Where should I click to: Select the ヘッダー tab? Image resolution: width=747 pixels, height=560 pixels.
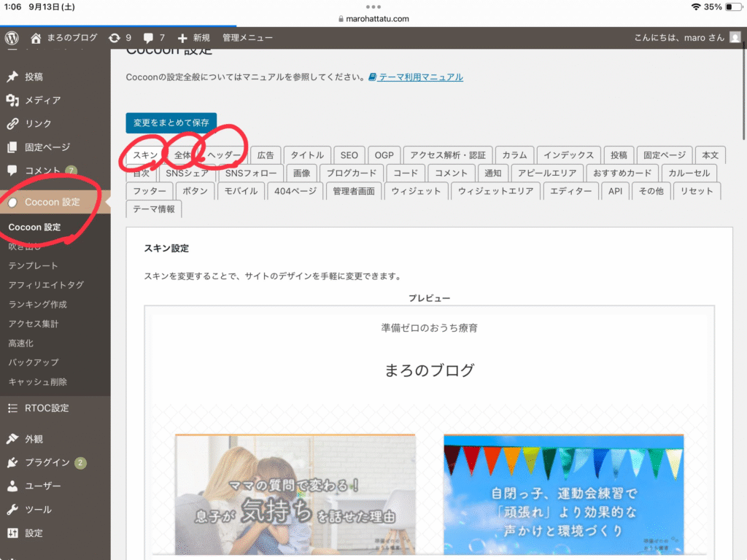(x=223, y=155)
